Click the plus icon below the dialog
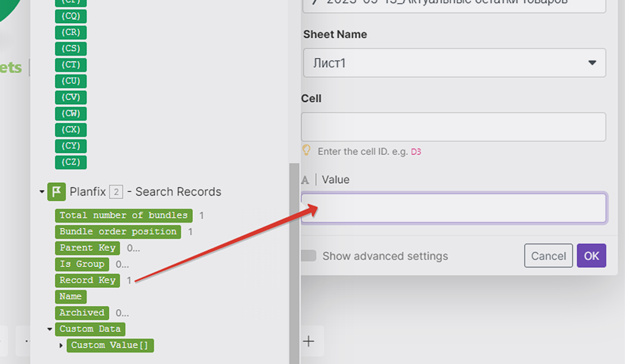Image resolution: width=625 pixels, height=364 pixels. click(308, 341)
